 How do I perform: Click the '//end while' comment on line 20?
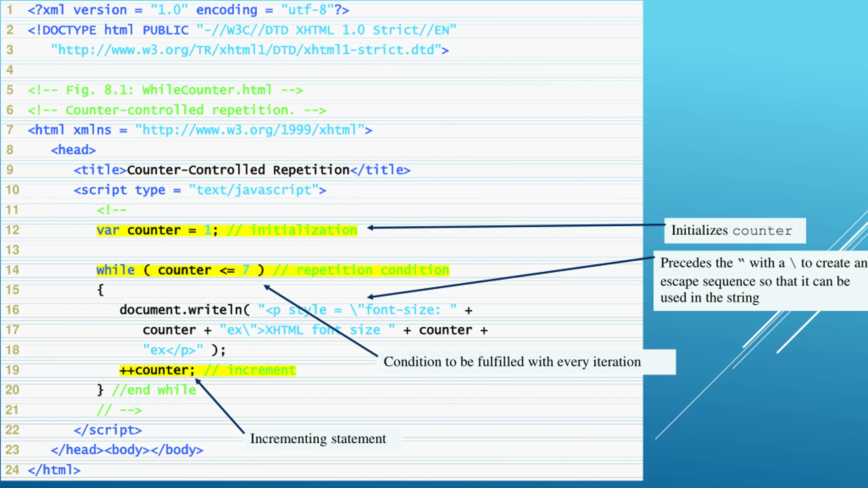click(x=154, y=390)
